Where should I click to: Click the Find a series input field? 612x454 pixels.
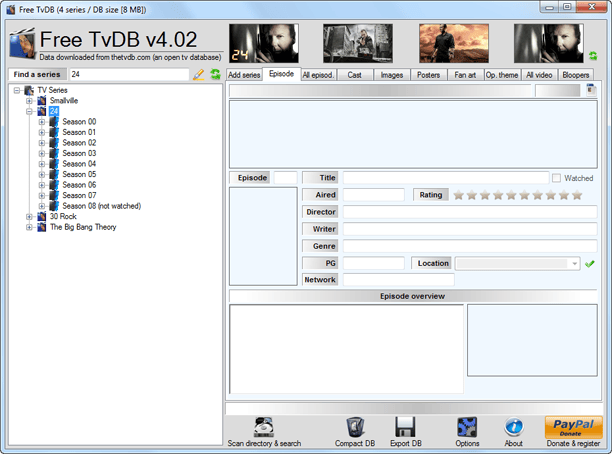(129, 74)
